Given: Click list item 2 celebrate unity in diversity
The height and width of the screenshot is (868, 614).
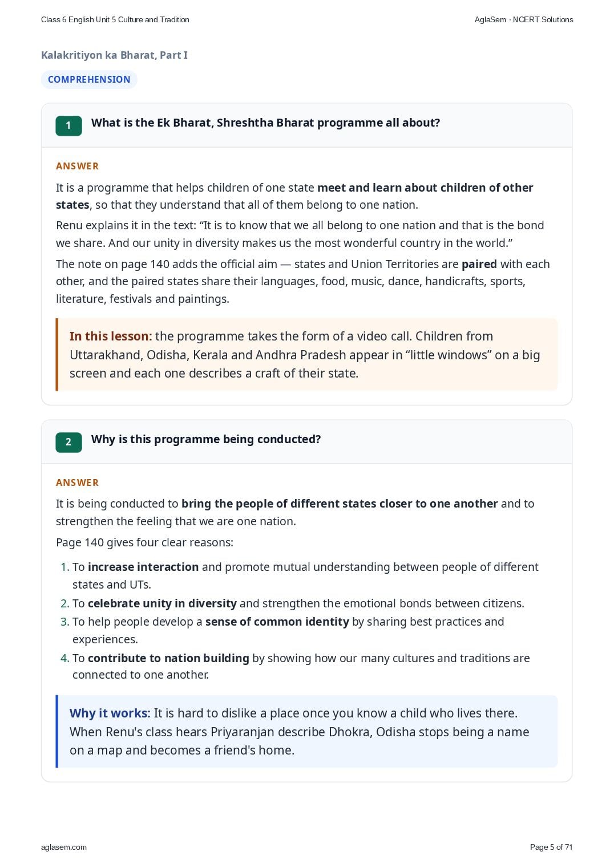Looking at the screenshot, I should (x=292, y=603).
